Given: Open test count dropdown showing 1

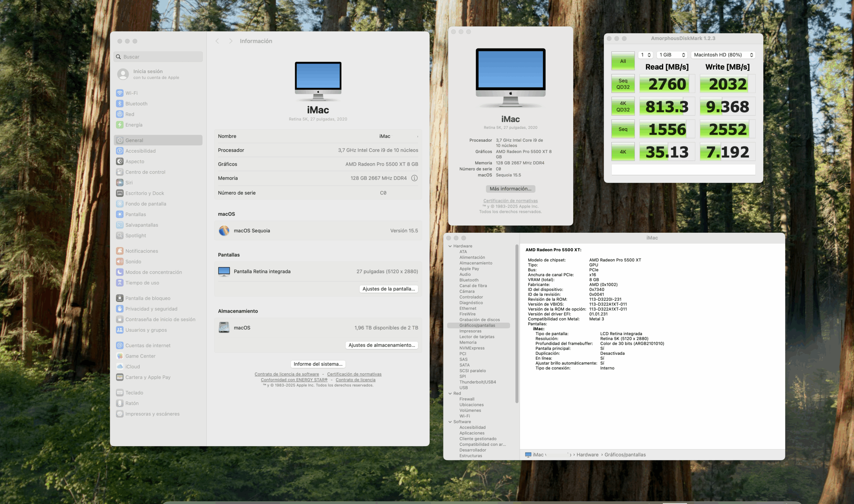Looking at the screenshot, I should click(645, 55).
